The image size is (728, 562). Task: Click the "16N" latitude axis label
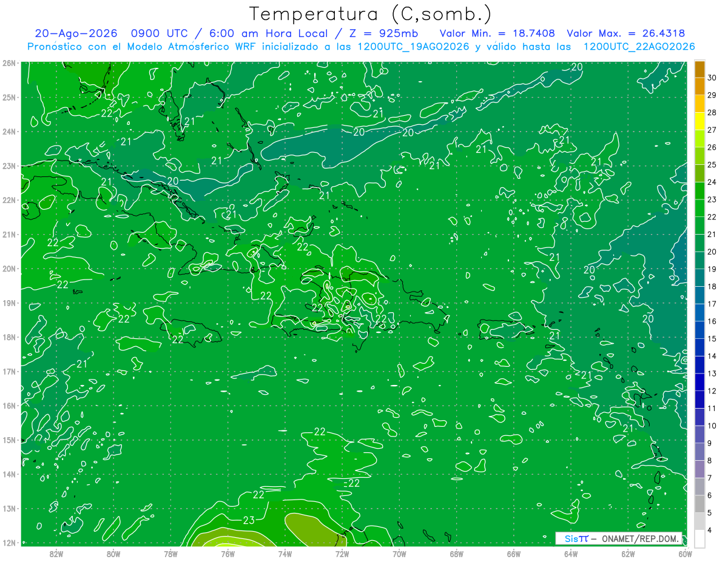click(8, 406)
